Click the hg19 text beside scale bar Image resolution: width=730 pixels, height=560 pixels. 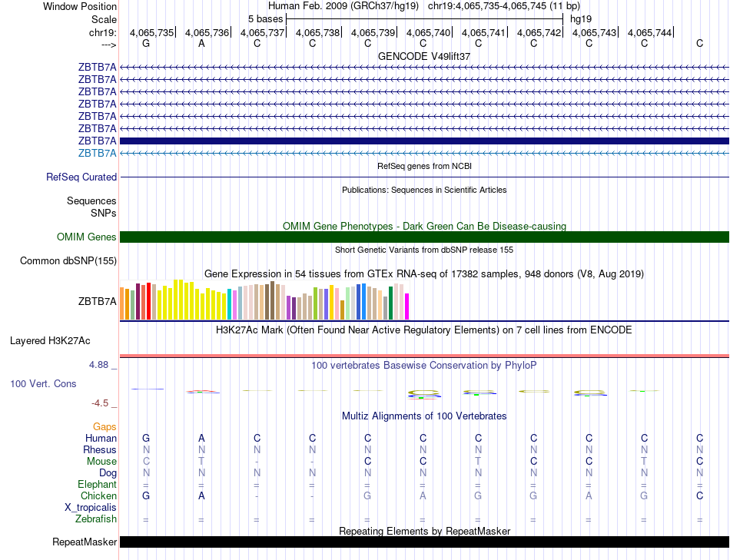[x=581, y=19]
